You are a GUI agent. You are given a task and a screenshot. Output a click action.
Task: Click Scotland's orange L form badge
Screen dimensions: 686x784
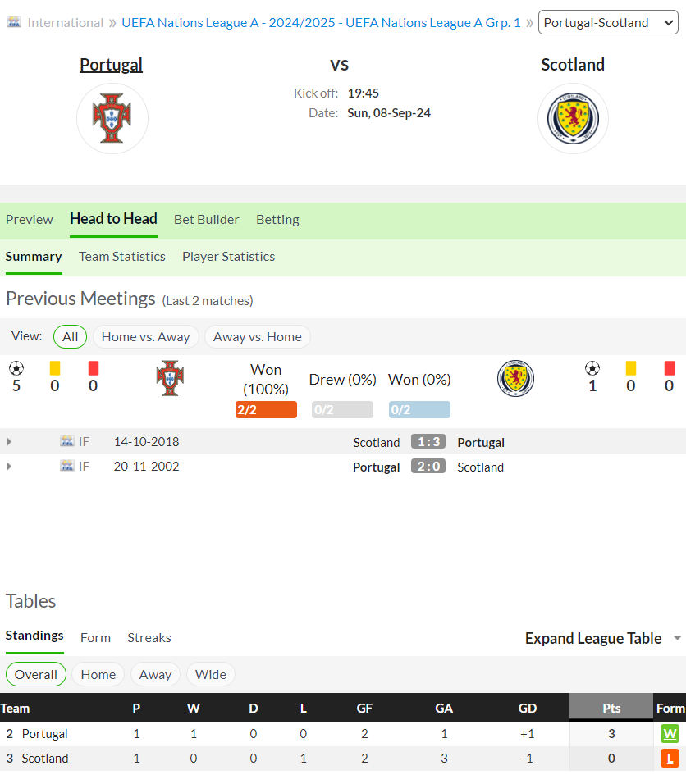[670, 758]
